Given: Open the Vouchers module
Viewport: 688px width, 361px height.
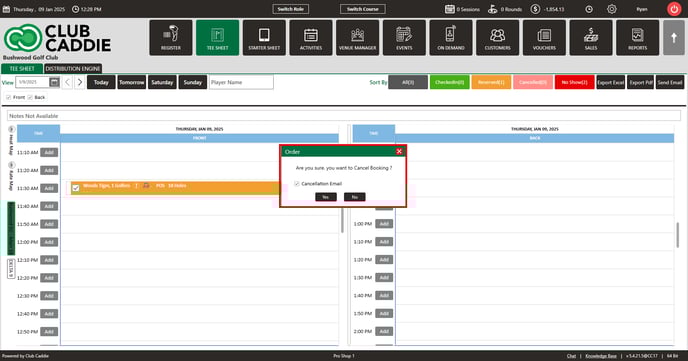Looking at the screenshot, I should pyautogui.click(x=544, y=38).
